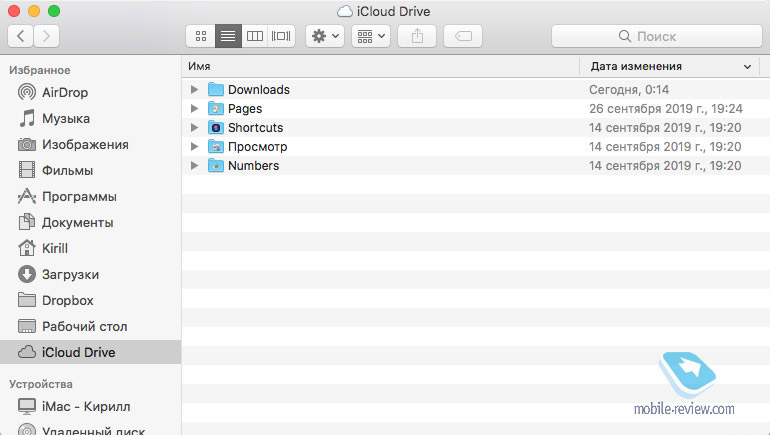Open Изображения in the sidebar
The height and width of the screenshot is (437, 770).
pos(91,144)
